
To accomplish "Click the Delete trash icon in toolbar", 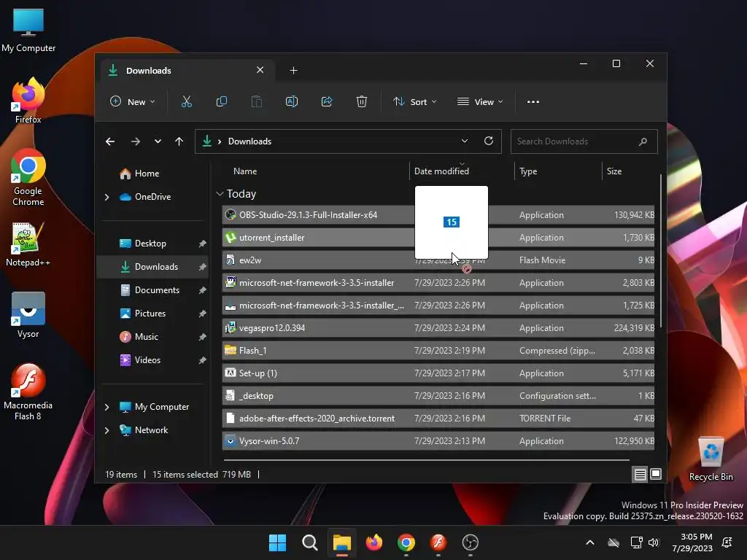I will coord(362,101).
